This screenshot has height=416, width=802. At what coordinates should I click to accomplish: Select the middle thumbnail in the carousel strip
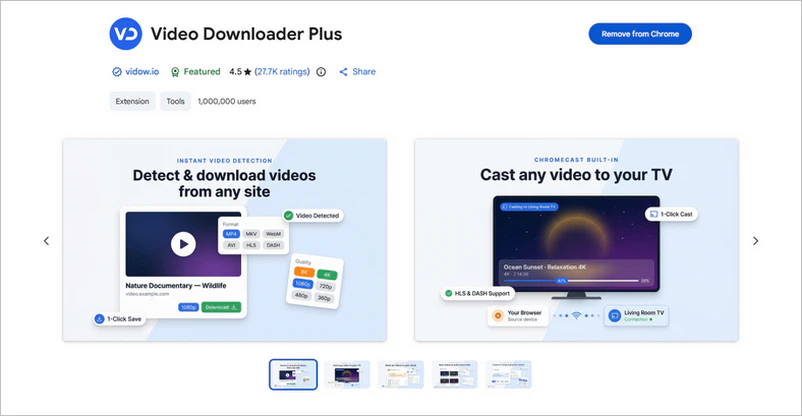point(400,375)
